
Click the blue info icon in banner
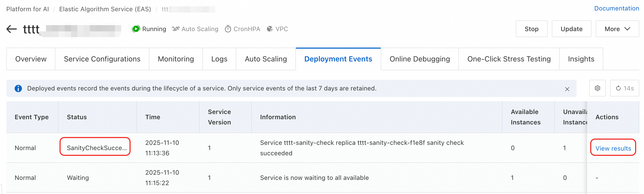coord(18,88)
